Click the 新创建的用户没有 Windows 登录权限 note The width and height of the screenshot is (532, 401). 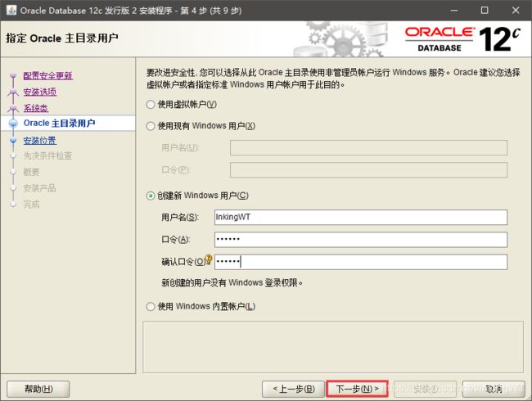click(x=232, y=282)
